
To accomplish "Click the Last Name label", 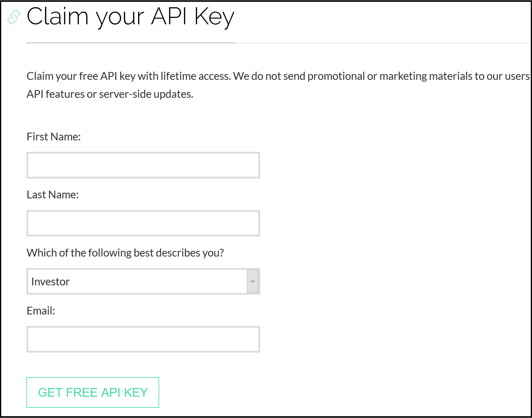I will (x=53, y=195).
